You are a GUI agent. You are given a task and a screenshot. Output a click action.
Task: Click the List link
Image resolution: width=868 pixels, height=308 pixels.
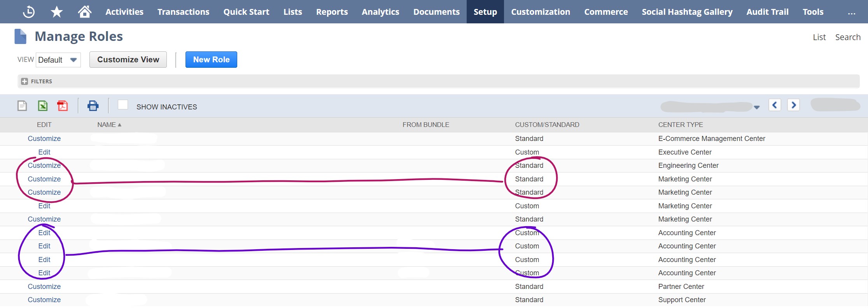[x=819, y=37]
